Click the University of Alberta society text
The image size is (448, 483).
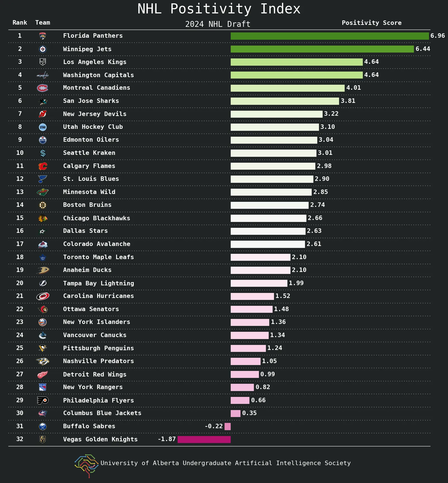pos(225,463)
